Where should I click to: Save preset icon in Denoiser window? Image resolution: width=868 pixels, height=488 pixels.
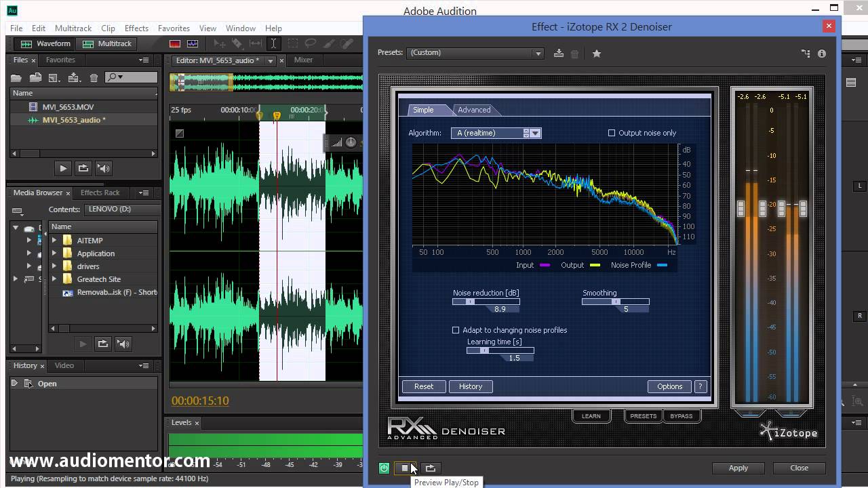tap(559, 53)
